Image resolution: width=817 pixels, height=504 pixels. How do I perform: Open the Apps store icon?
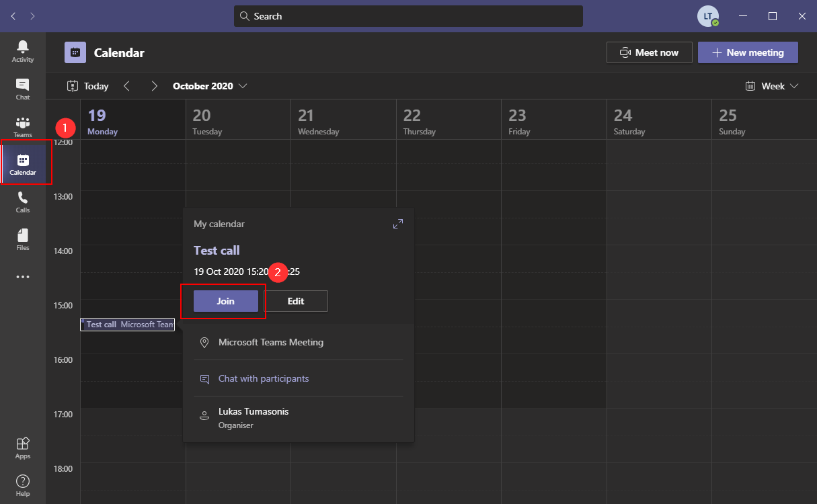tap(23, 448)
